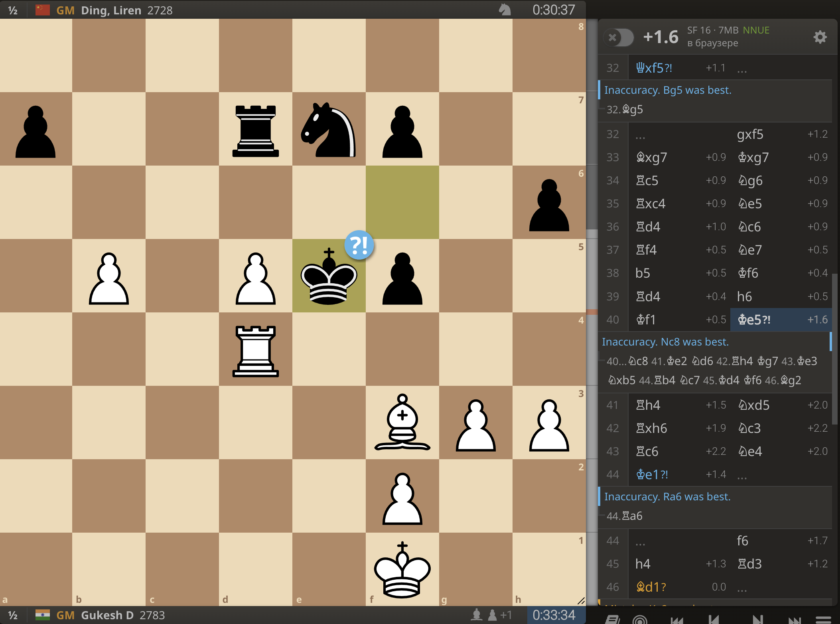Select move 44 Ke1?! in list

pos(652,474)
